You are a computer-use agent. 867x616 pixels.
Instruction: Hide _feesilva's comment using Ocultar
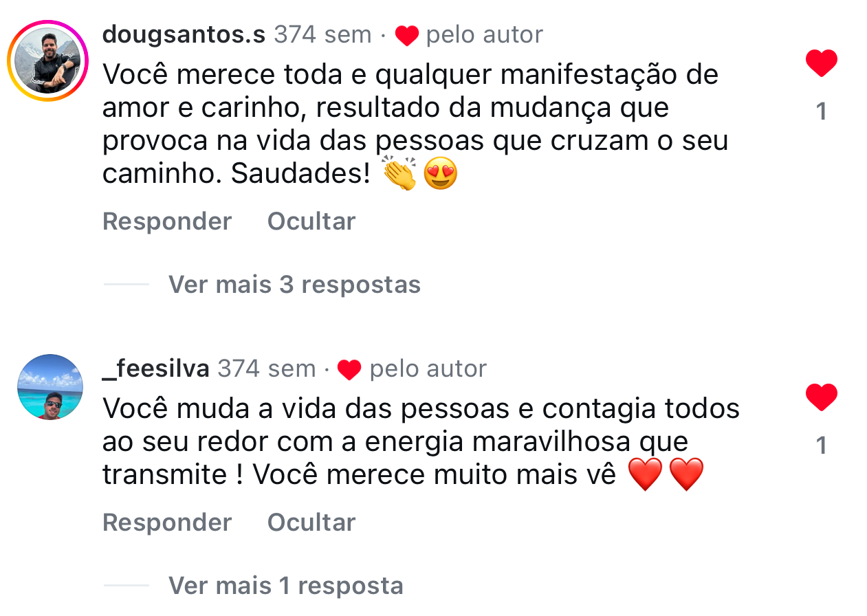point(311,522)
